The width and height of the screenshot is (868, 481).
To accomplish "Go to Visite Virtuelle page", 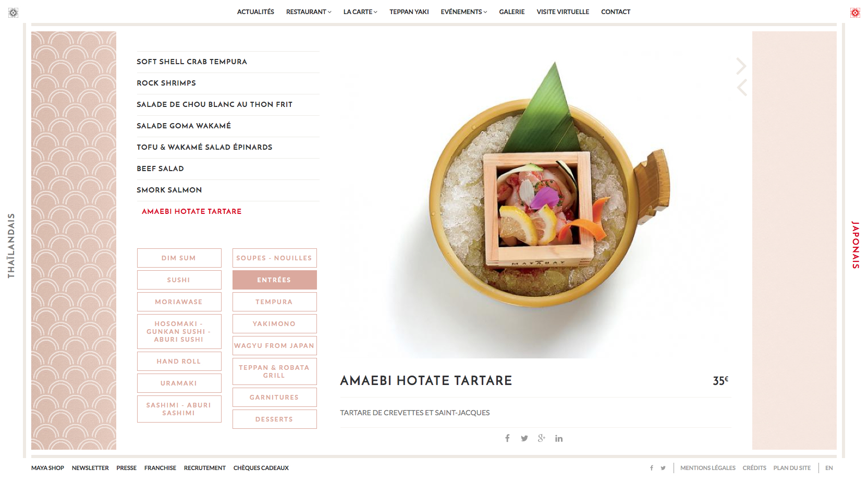I will pyautogui.click(x=563, y=11).
